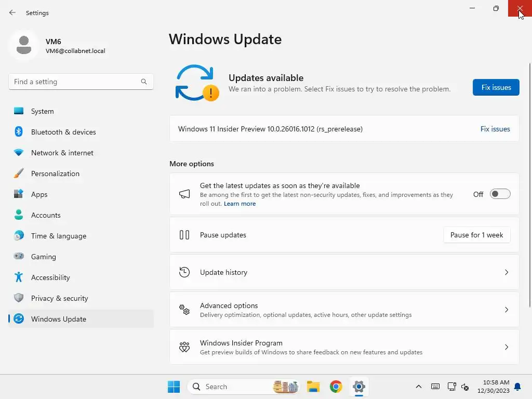Show hidden icons tray chevron
This screenshot has height=399, width=532.
click(x=419, y=387)
